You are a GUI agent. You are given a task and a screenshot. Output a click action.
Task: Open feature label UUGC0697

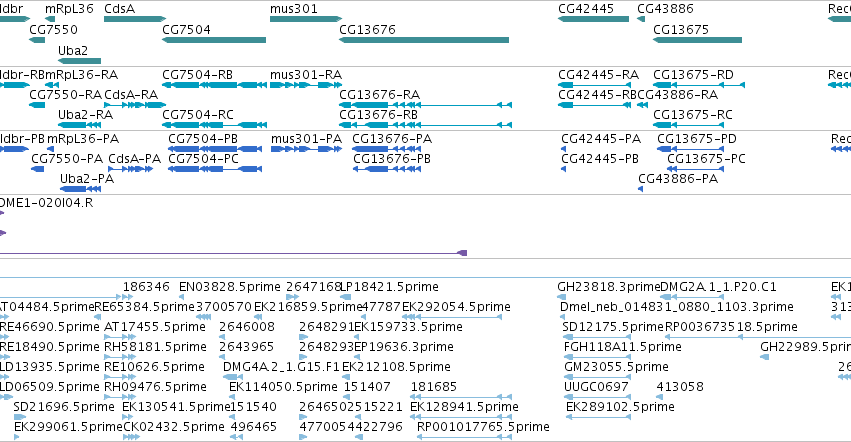[596, 387]
